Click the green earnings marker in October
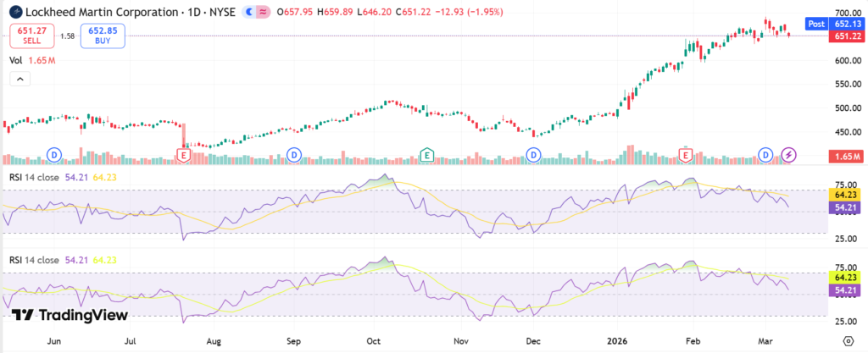 click(x=427, y=155)
